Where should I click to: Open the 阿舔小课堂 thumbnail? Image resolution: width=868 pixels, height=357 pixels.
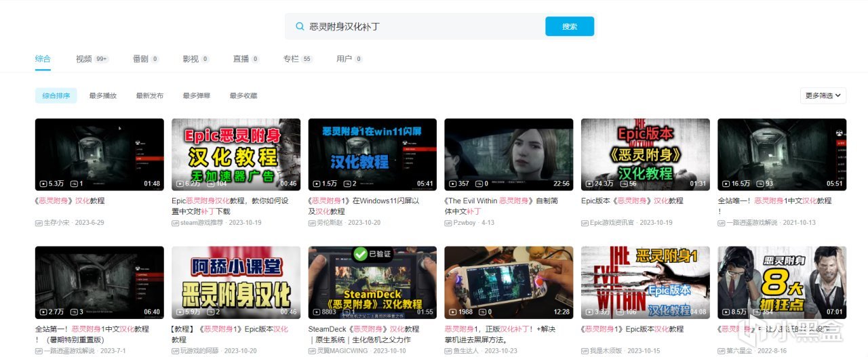(236, 282)
